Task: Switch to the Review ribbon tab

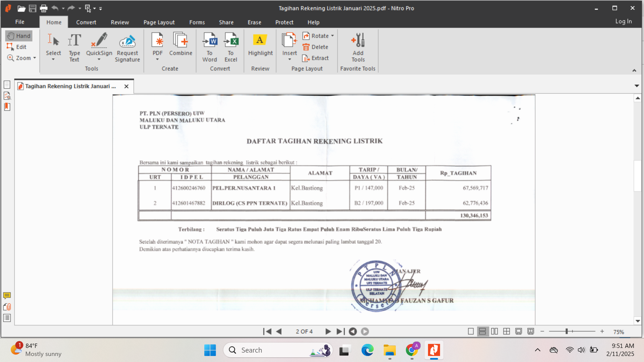Action: click(120, 22)
